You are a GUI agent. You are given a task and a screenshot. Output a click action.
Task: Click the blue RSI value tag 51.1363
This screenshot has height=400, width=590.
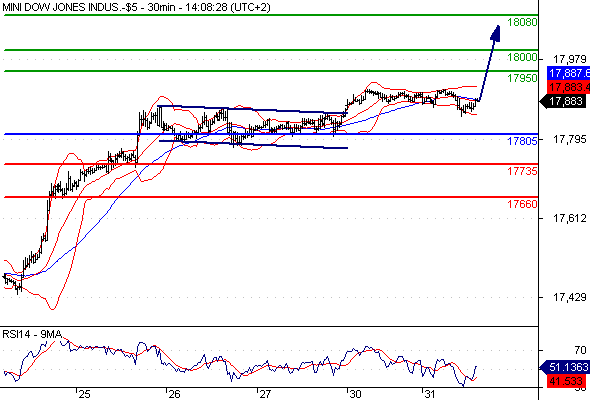(x=565, y=367)
